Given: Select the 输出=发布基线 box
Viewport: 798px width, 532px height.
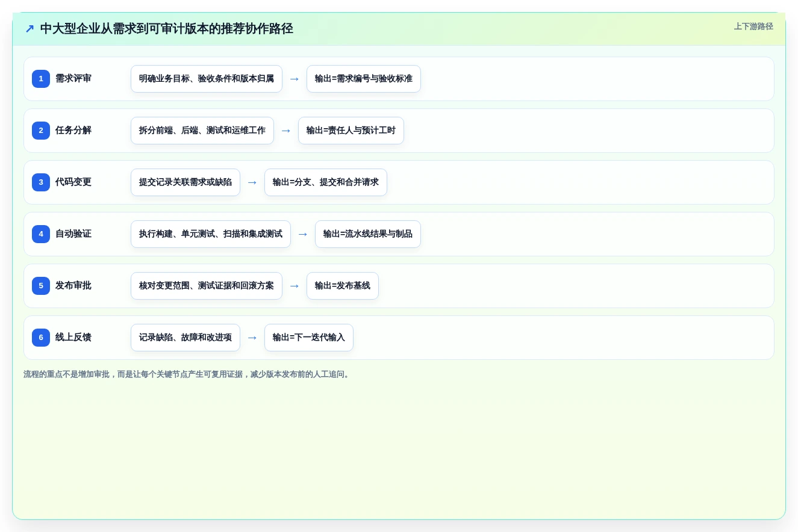Looking at the screenshot, I should [x=343, y=286].
